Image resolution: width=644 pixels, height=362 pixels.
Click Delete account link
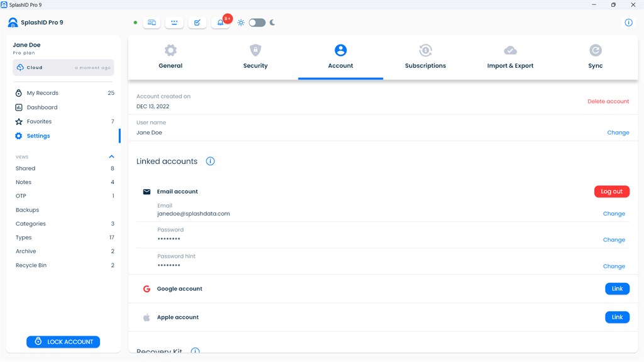[x=608, y=101]
